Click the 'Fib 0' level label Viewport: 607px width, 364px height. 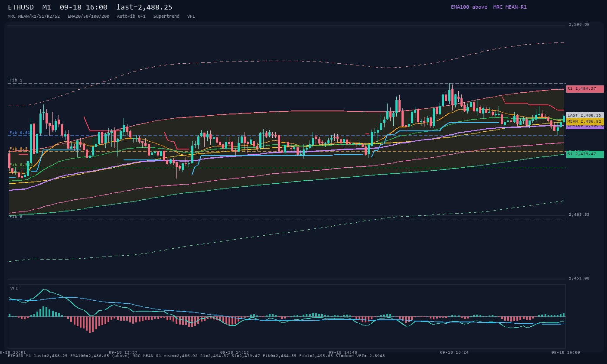coord(16,217)
